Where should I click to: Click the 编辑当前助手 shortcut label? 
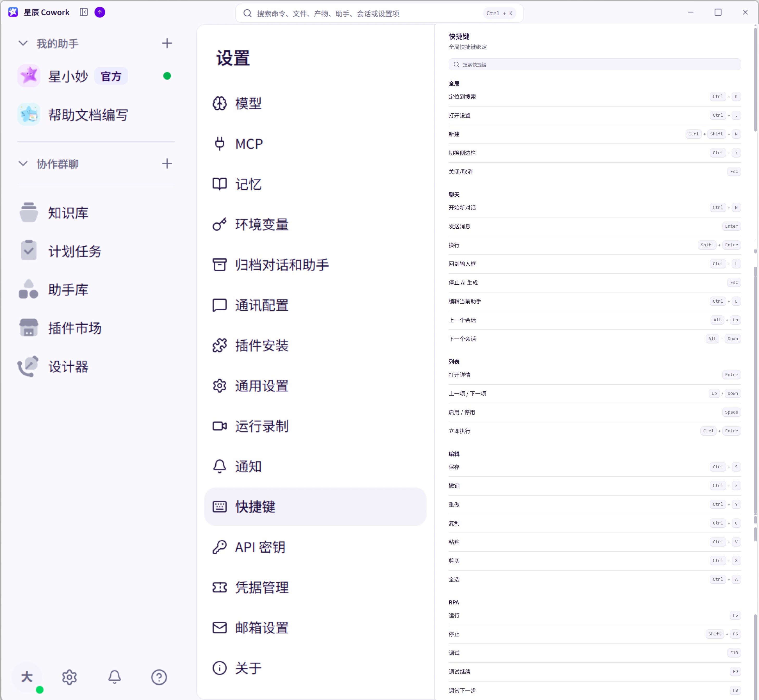tap(465, 302)
